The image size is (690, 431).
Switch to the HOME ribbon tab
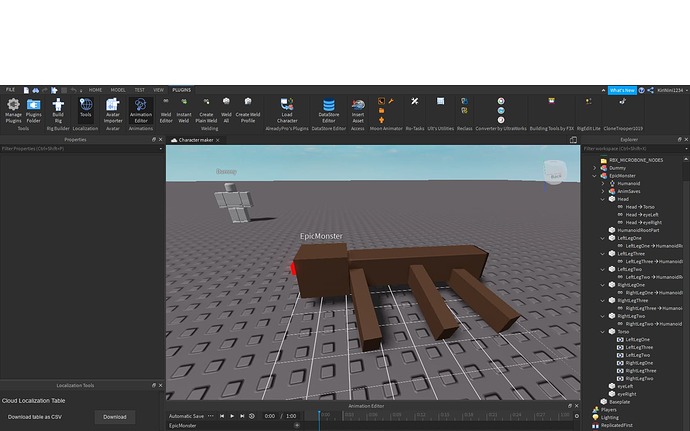[x=95, y=90]
